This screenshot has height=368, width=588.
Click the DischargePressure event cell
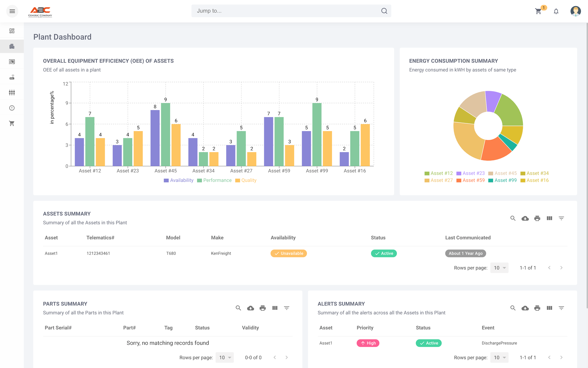(x=499, y=343)
